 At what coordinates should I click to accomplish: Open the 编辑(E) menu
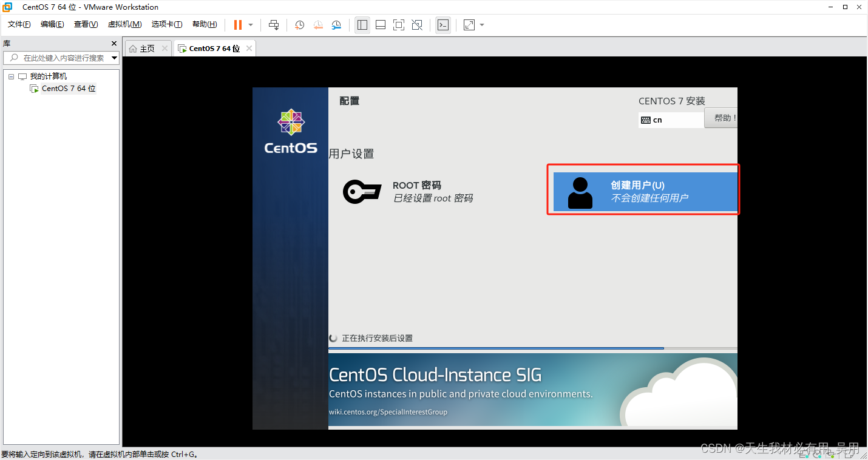coord(52,24)
